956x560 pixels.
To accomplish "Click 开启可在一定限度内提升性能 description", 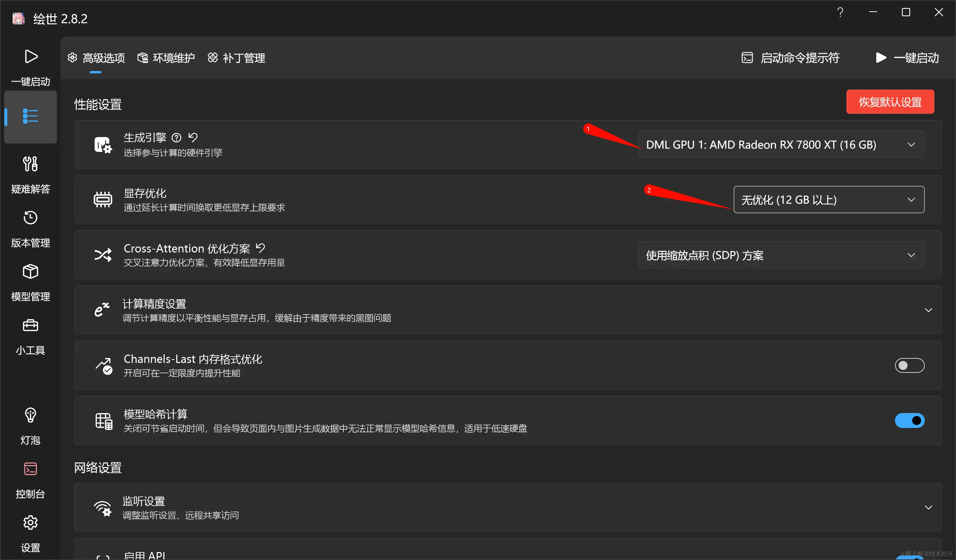I will click(182, 373).
